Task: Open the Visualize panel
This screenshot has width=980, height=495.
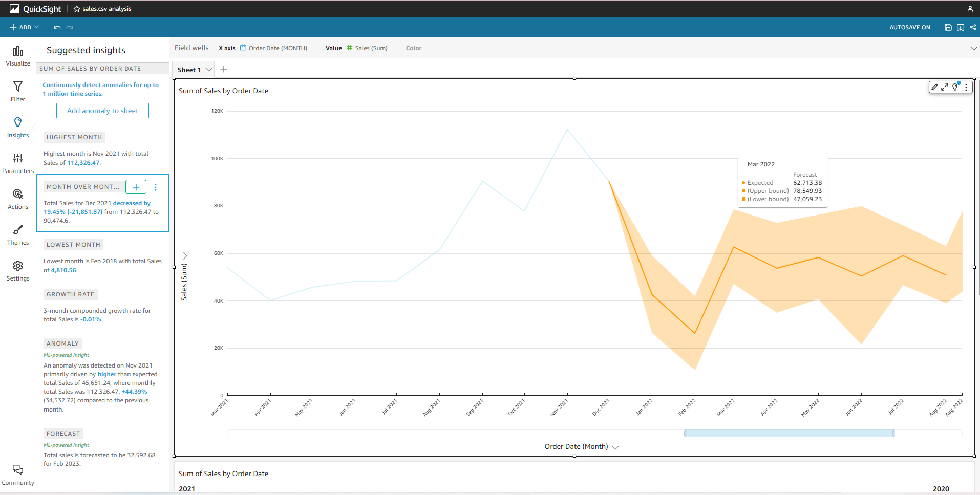Action: (x=18, y=56)
